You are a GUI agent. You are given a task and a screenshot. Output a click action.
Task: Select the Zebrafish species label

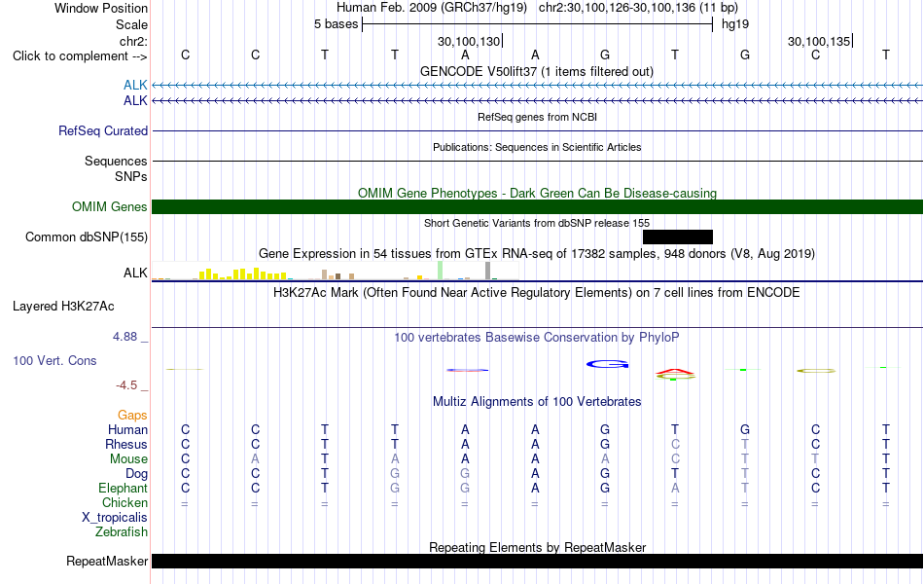click(x=122, y=532)
